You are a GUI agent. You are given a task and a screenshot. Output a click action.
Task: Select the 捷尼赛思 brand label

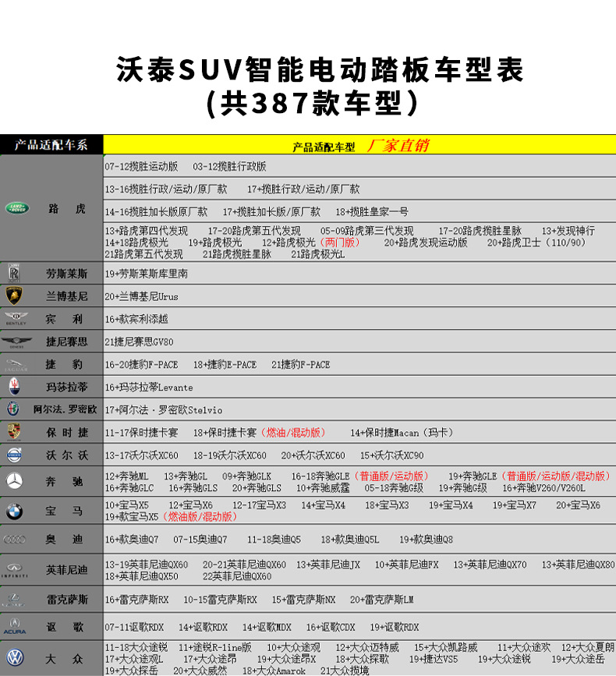[67, 342]
